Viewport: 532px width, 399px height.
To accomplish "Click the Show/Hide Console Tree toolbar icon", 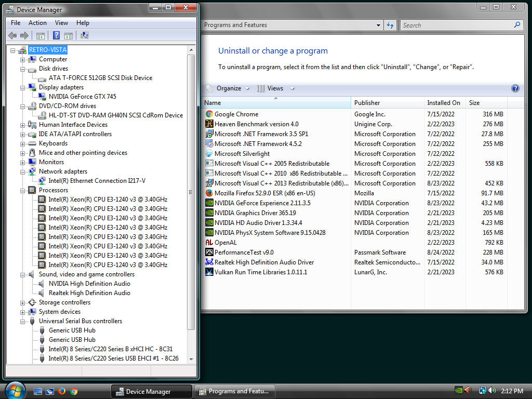I will [41, 36].
